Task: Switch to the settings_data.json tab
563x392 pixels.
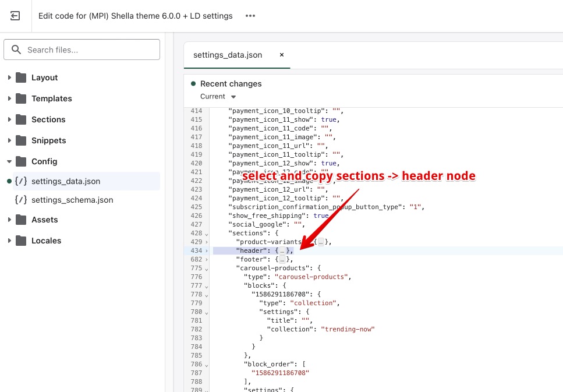Action: [x=228, y=55]
